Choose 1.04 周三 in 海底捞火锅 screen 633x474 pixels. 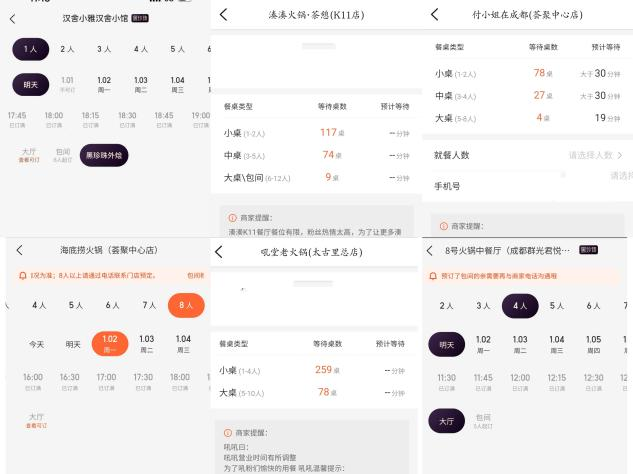pos(183,344)
